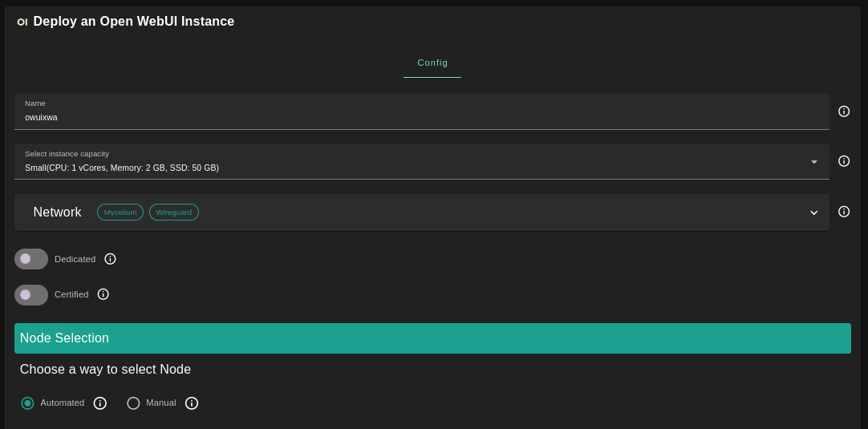Screen dimensions: 868x429
Task: Open the Select instance capacity dropdown
Action: [401, 162]
